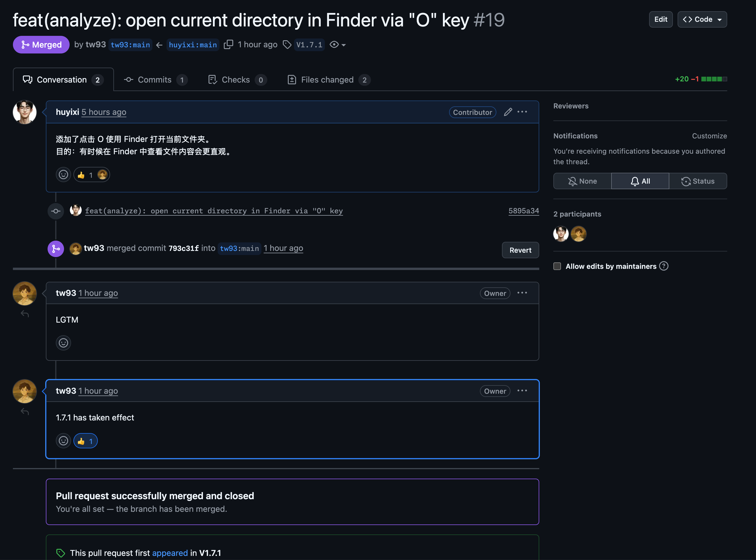Open the 'appeared' release link

(170, 553)
